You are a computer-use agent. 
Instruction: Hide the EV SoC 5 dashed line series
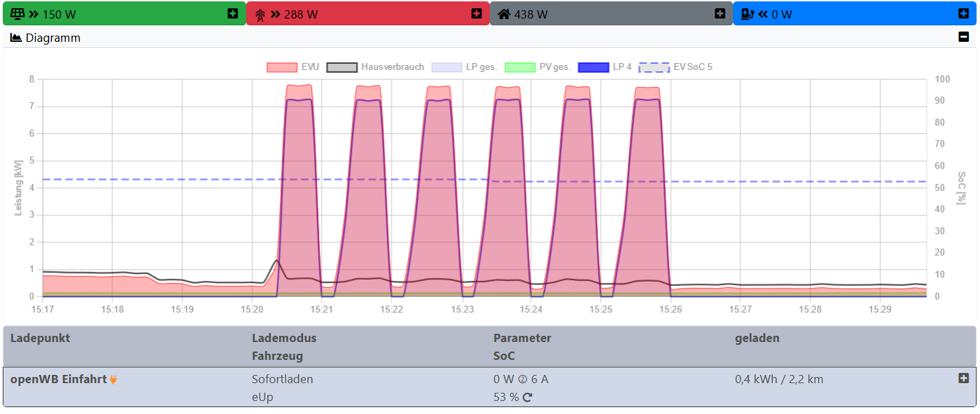[x=654, y=67]
